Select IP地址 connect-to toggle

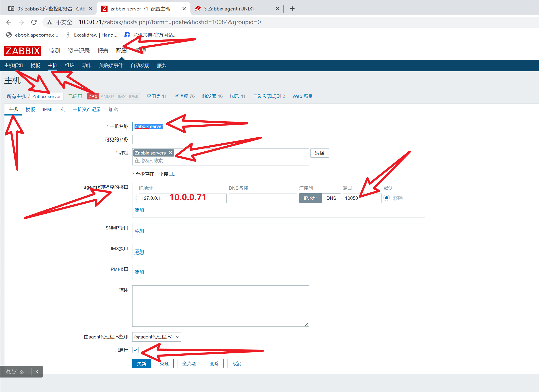click(310, 198)
